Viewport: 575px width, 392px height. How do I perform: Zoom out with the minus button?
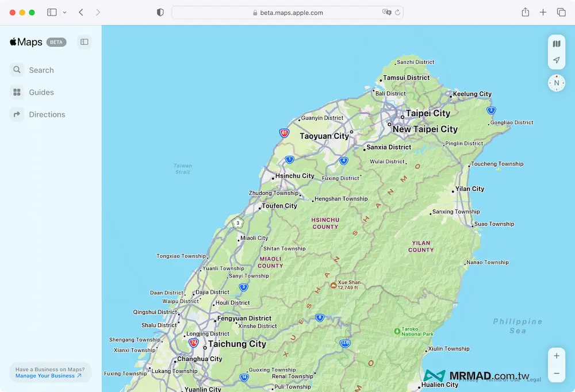pos(556,373)
